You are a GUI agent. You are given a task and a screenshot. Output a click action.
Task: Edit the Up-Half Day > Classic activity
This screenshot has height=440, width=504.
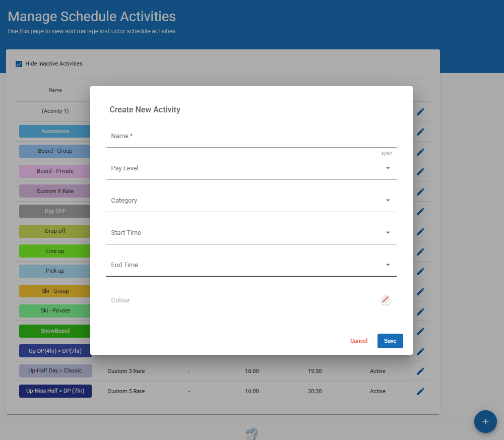pos(420,371)
